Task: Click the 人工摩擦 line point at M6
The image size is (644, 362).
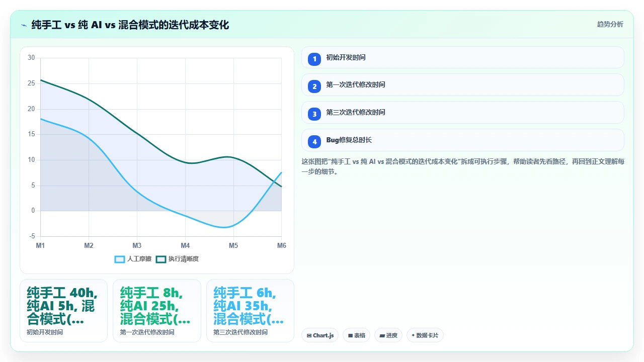Action: click(x=282, y=172)
